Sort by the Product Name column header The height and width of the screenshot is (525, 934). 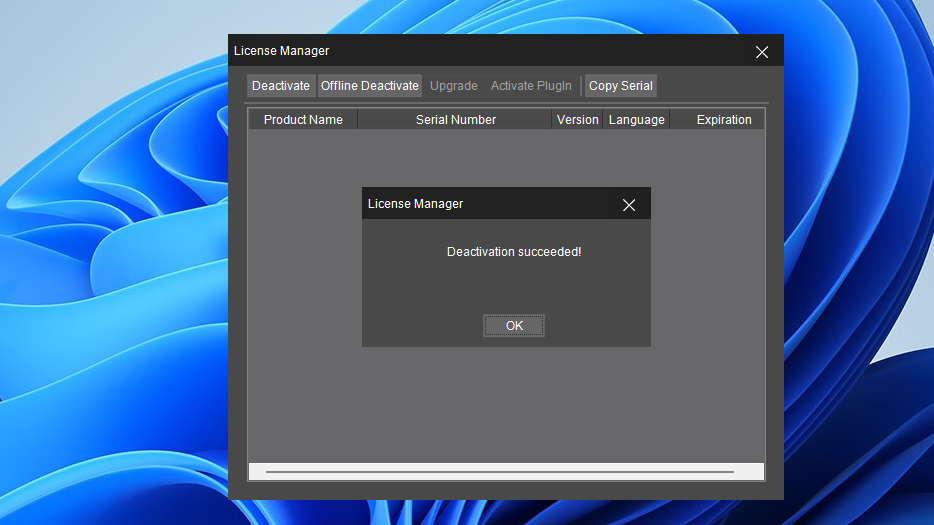pyautogui.click(x=303, y=120)
